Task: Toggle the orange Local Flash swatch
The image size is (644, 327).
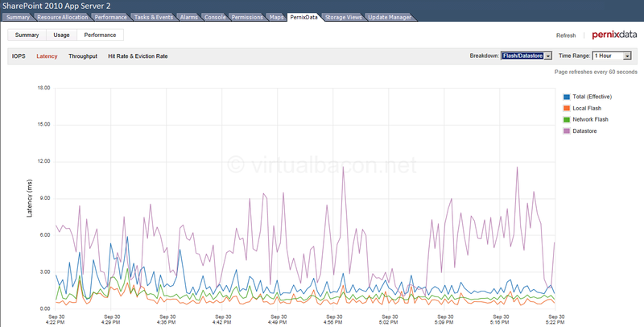Action: 567,108
